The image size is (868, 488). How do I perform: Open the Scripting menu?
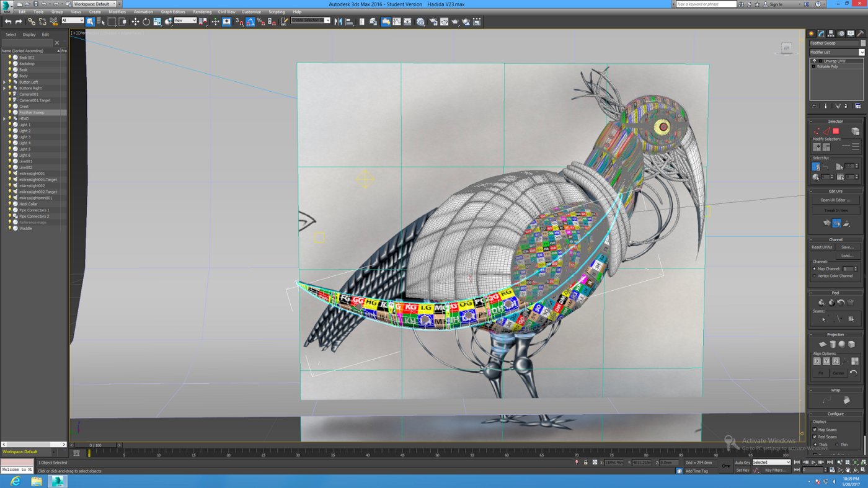277,12
